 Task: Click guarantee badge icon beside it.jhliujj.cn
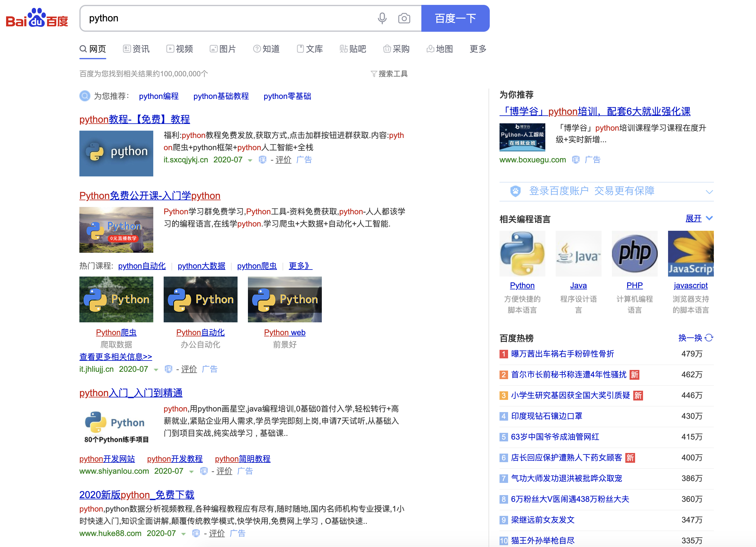click(x=168, y=369)
